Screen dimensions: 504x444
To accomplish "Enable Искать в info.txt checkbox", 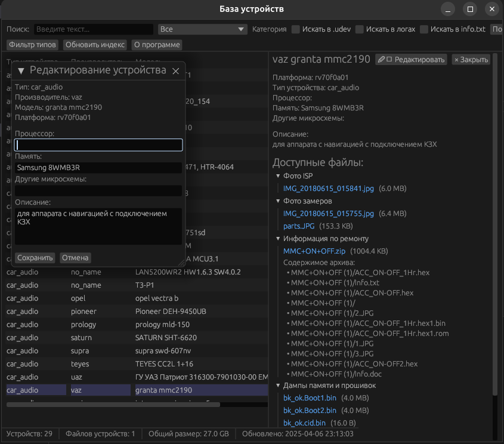I will 424,29.
